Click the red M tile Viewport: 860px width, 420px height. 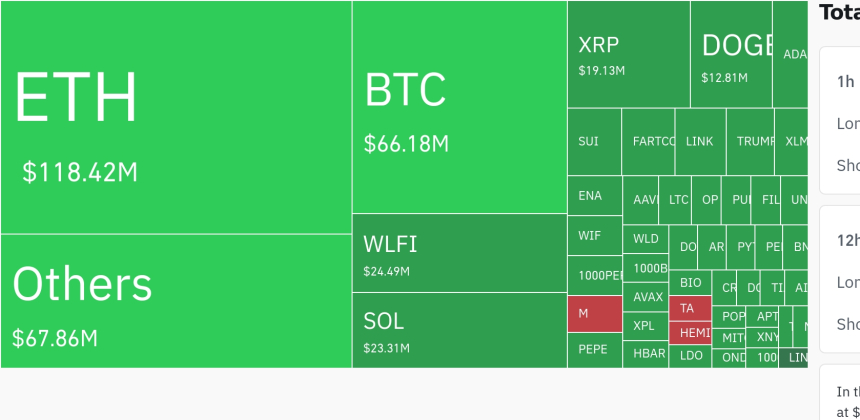[x=594, y=313]
